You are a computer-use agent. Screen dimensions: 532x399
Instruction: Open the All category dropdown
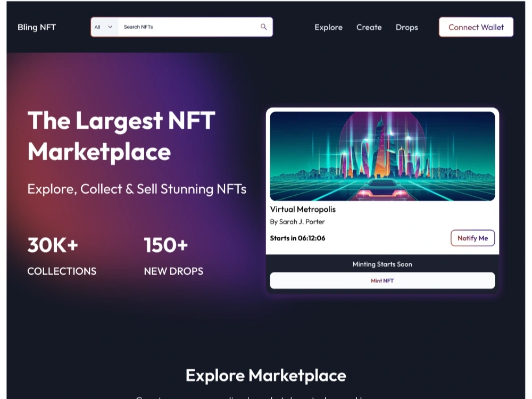coord(104,27)
